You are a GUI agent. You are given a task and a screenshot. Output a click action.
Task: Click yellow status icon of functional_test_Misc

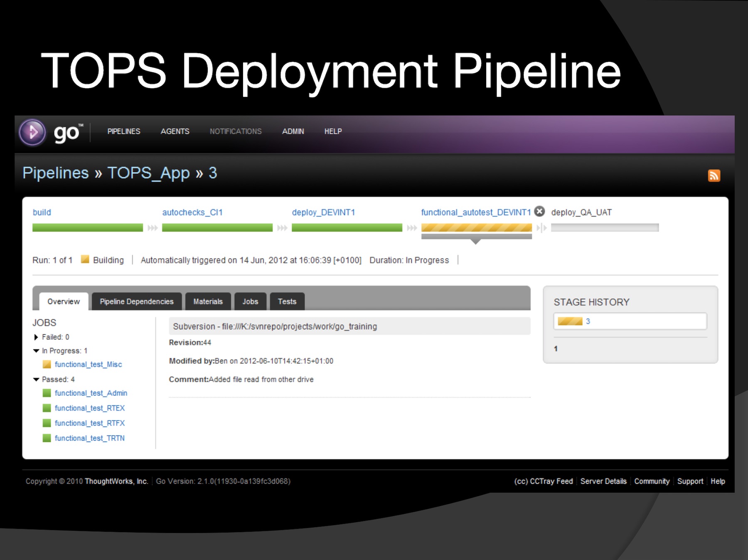pyautogui.click(x=47, y=364)
